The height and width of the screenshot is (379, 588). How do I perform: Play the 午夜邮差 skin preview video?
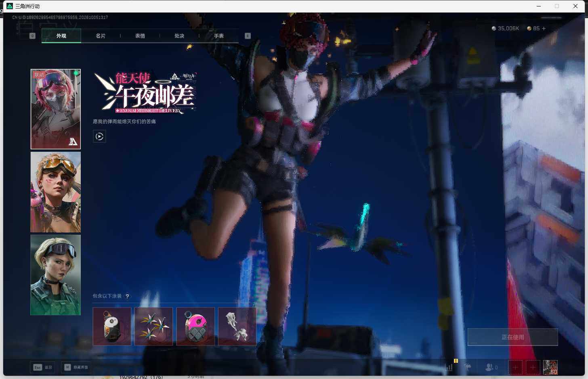coord(99,136)
